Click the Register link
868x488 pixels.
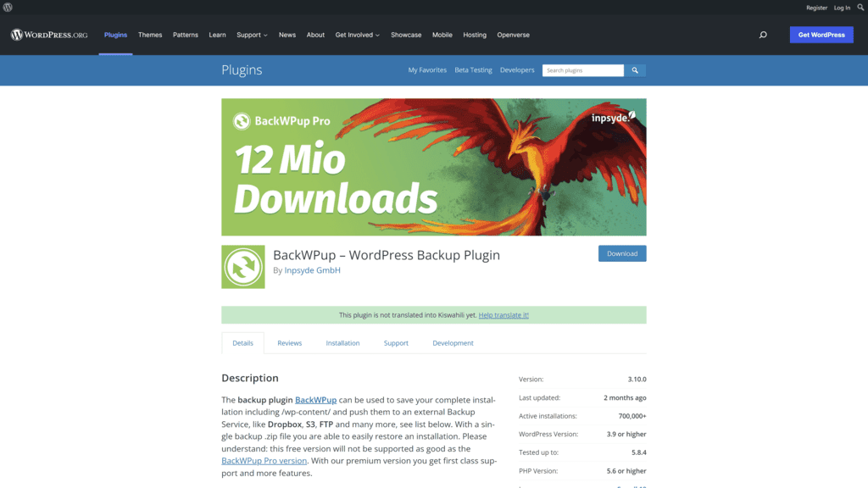pos(816,8)
